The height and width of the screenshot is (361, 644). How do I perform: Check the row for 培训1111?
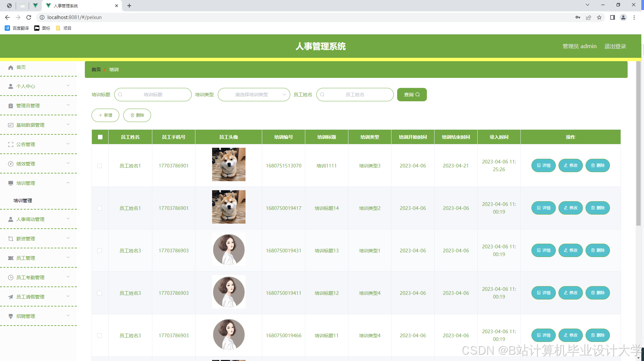click(x=100, y=166)
